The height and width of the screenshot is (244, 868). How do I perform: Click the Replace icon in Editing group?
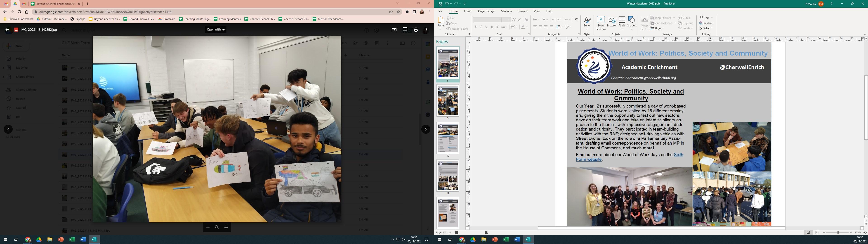point(705,23)
